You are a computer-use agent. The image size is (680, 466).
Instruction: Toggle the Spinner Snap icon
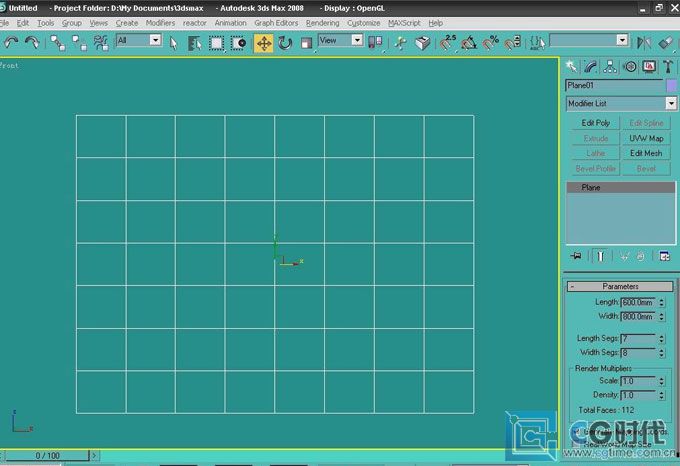tap(512, 42)
